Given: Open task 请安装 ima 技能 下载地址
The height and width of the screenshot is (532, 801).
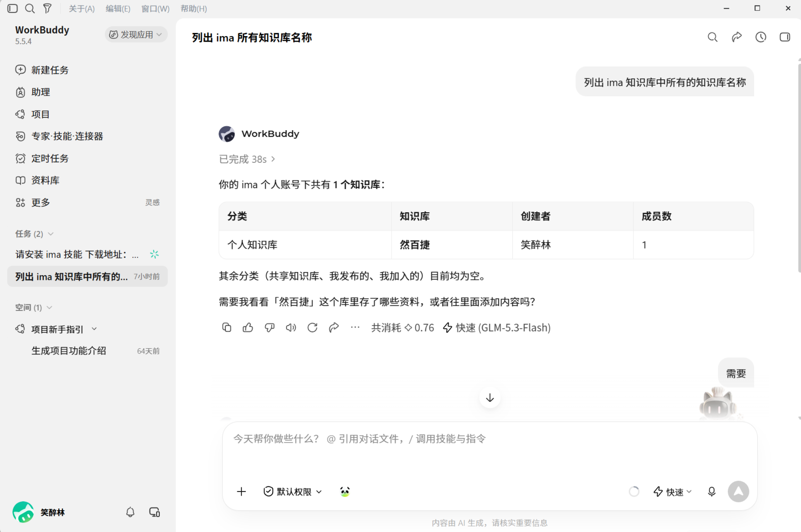Looking at the screenshot, I should pos(87,254).
